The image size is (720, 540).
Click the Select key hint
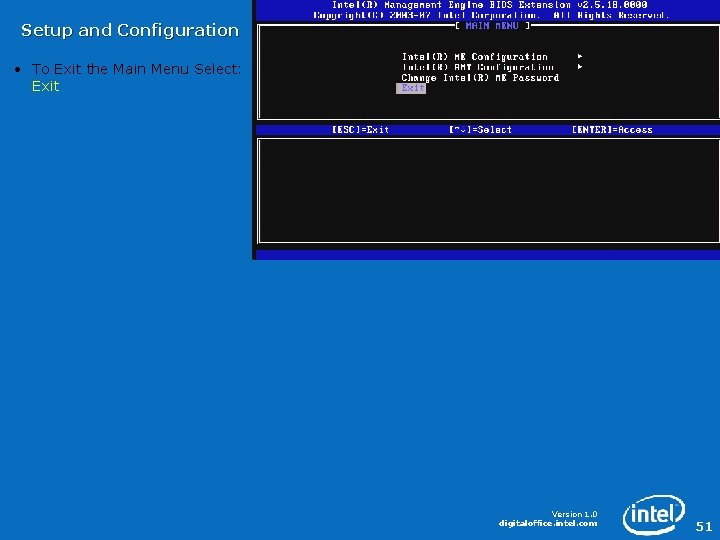[x=480, y=130]
